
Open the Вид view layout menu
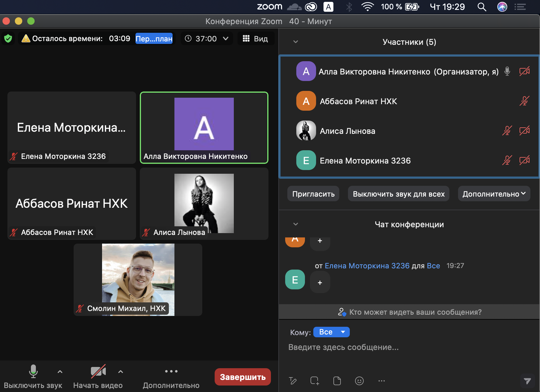(255, 39)
